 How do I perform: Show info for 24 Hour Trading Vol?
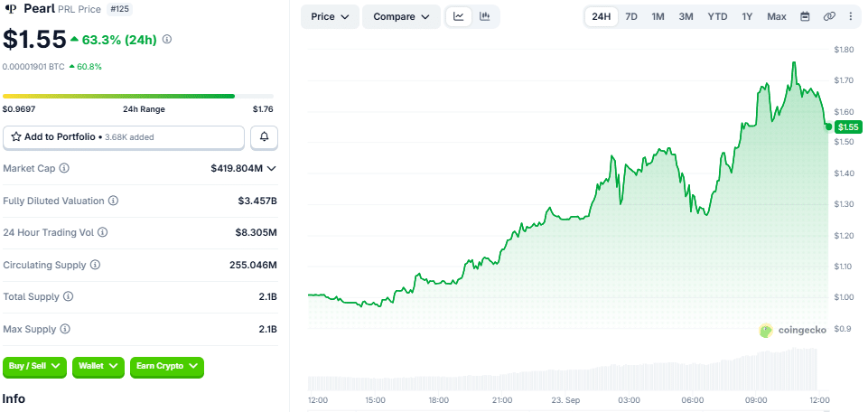tap(102, 232)
